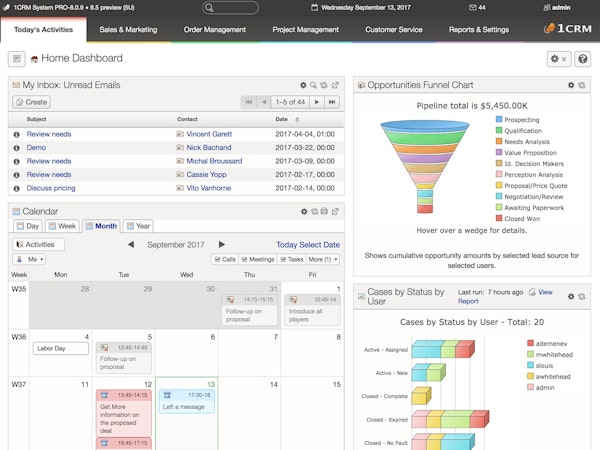Go to last inbox page
Image resolution: width=600 pixels, height=450 pixels.
(x=332, y=102)
